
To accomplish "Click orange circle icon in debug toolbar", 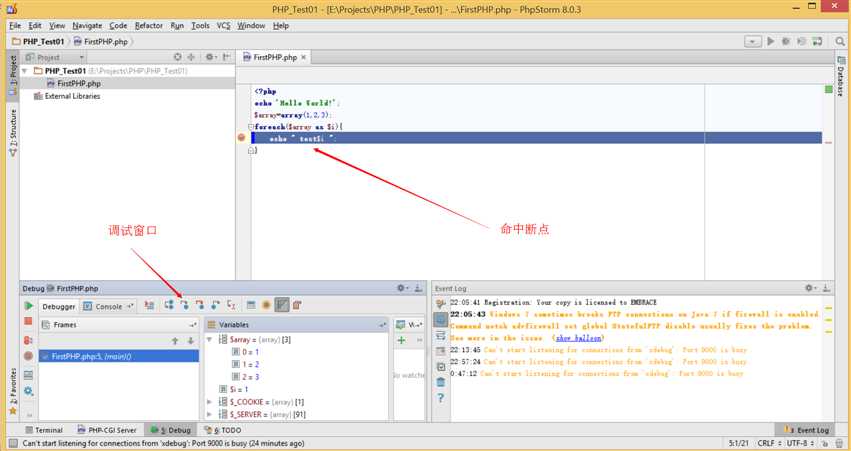I will (266, 306).
